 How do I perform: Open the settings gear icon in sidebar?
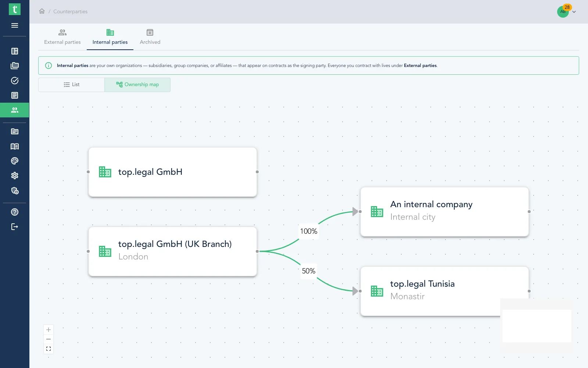[x=15, y=176]
